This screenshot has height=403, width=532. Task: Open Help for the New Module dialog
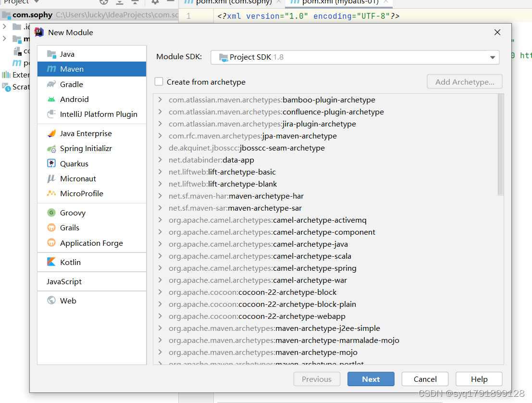coord(479,379)
